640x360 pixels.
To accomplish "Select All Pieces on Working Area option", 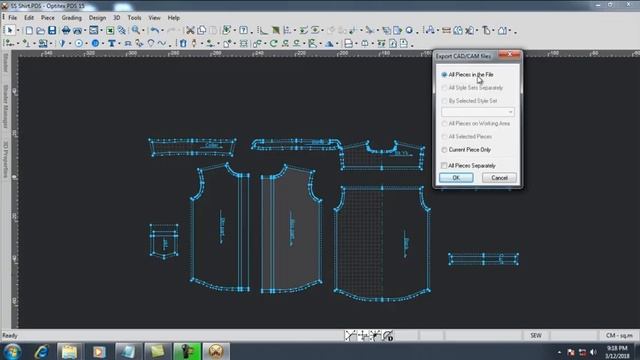I will [x=476, y=124].
